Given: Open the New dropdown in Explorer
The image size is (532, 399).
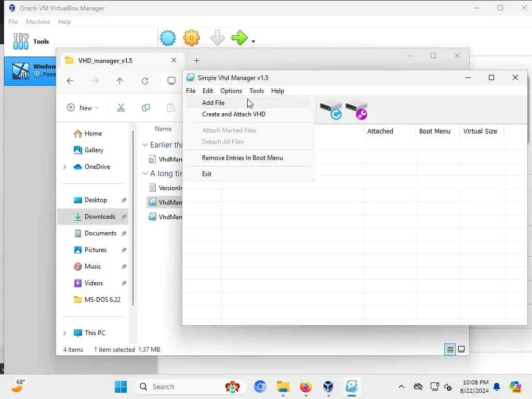Looking at the screenshot, I should click(83, 108).
